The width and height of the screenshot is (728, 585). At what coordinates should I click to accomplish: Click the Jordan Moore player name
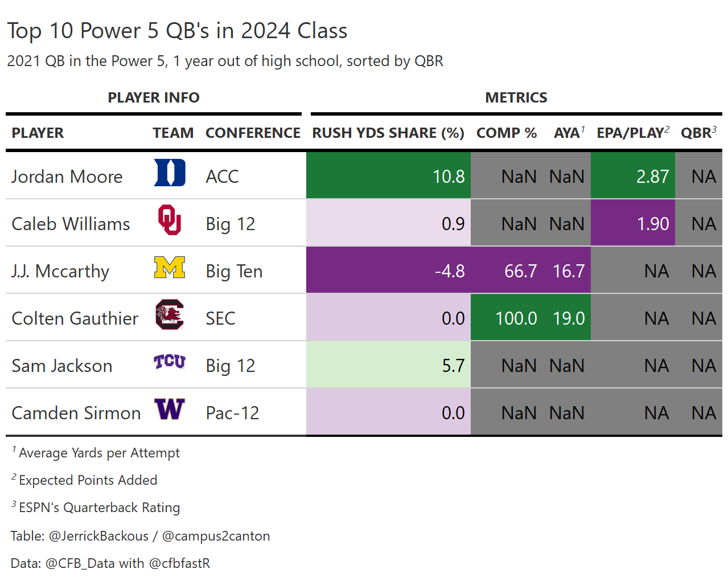pos(67,177)
